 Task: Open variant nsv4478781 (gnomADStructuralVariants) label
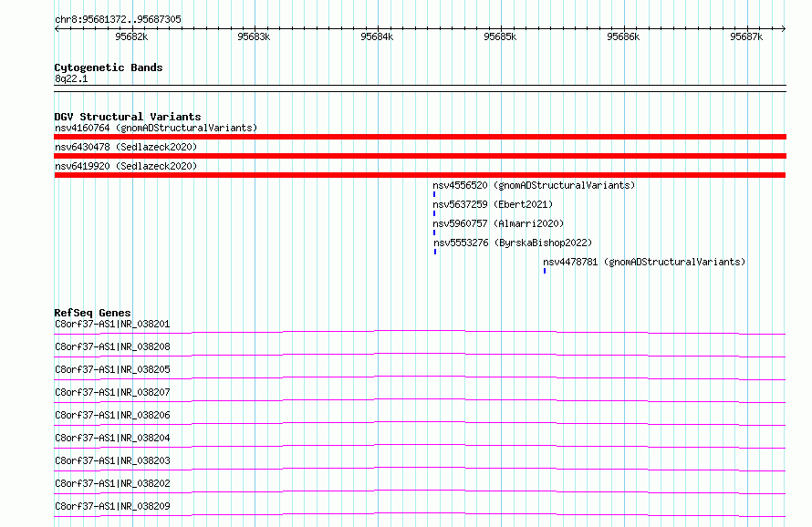tap(644, 262)
